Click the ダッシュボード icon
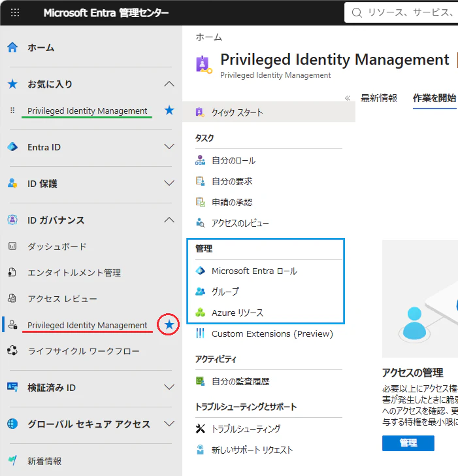The image size is (458, 476). click(12, 246)
